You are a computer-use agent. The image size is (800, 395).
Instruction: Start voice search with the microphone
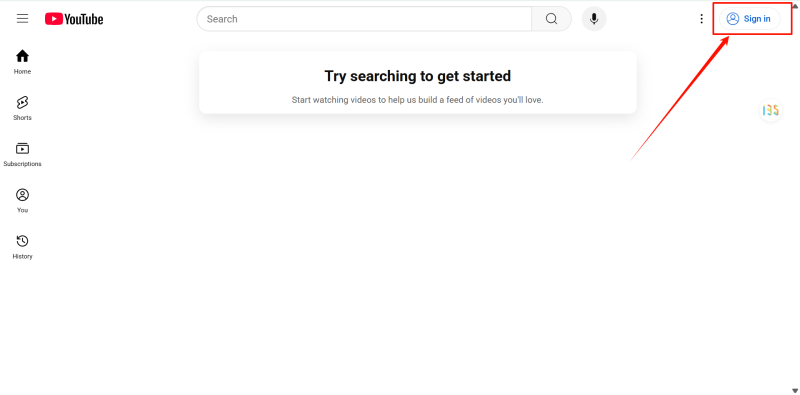[594, 19]
